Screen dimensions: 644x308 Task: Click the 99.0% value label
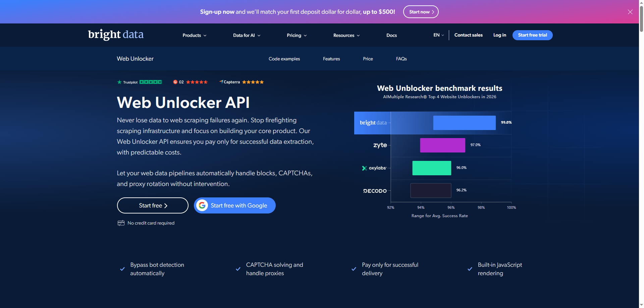506,123
